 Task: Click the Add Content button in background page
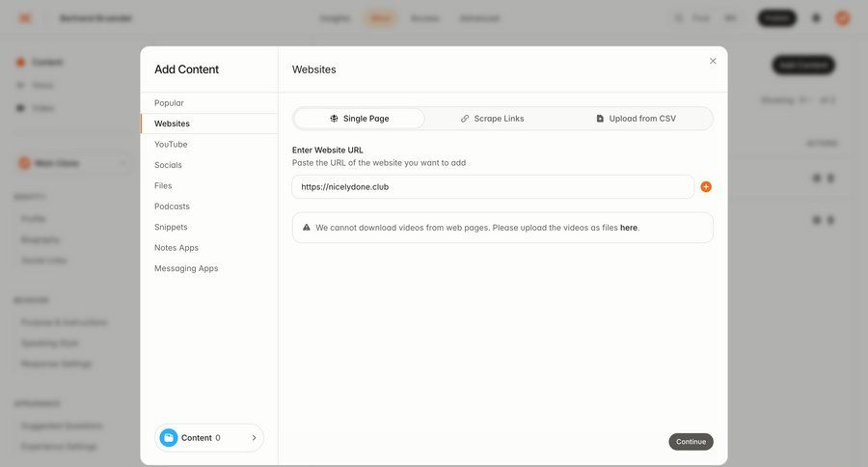pos(803,65)
